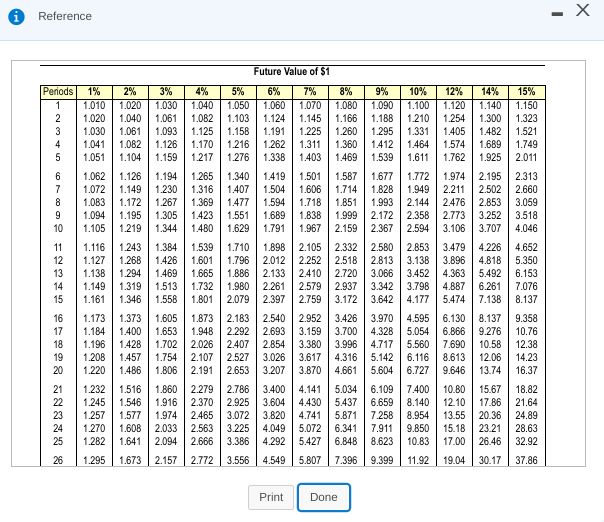
Task: Click the period 25 value 32.92
Action: pos(526,441)
